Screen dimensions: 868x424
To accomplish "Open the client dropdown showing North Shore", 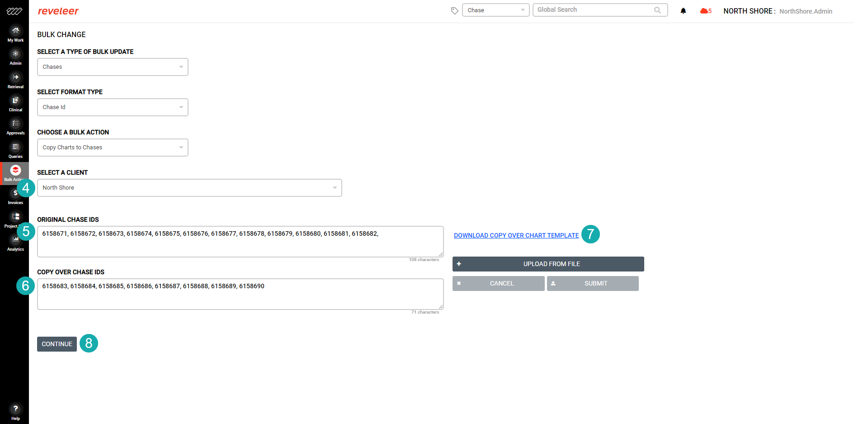I will [x=189, y=188].
